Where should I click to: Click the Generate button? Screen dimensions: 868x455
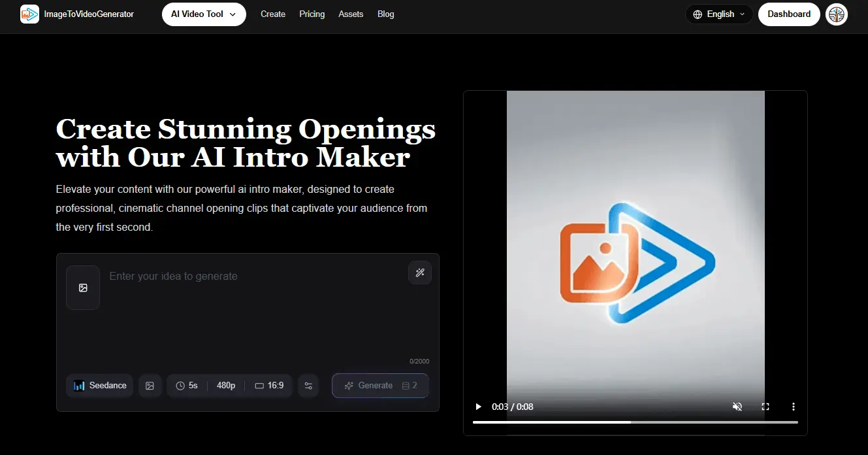[x=380, y=386]
